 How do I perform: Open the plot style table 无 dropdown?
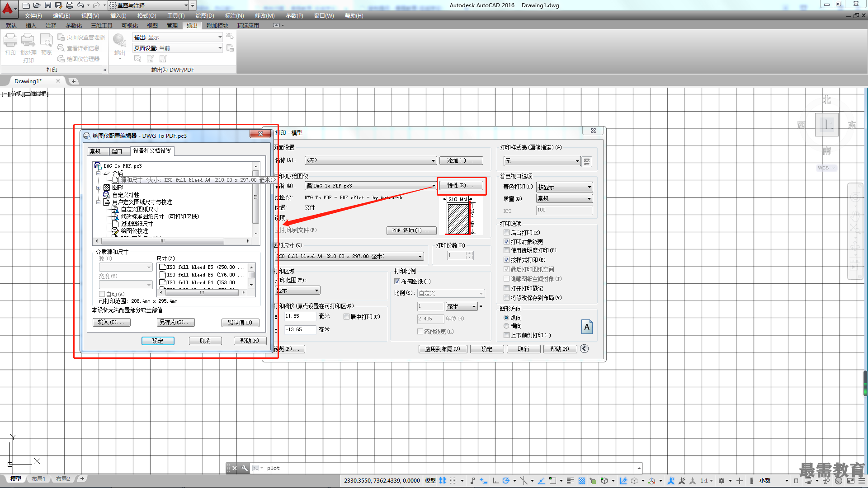pyautogui.click(x=542, y=161)
